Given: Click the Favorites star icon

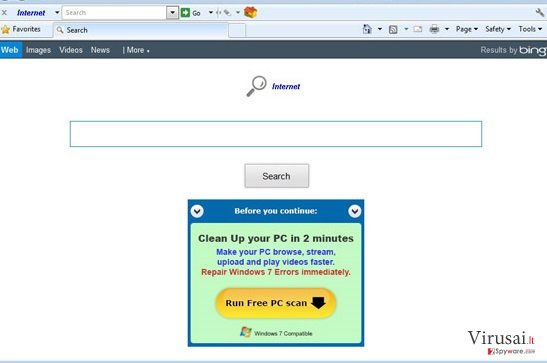Looking at the screenshot, I should [6, 30].
